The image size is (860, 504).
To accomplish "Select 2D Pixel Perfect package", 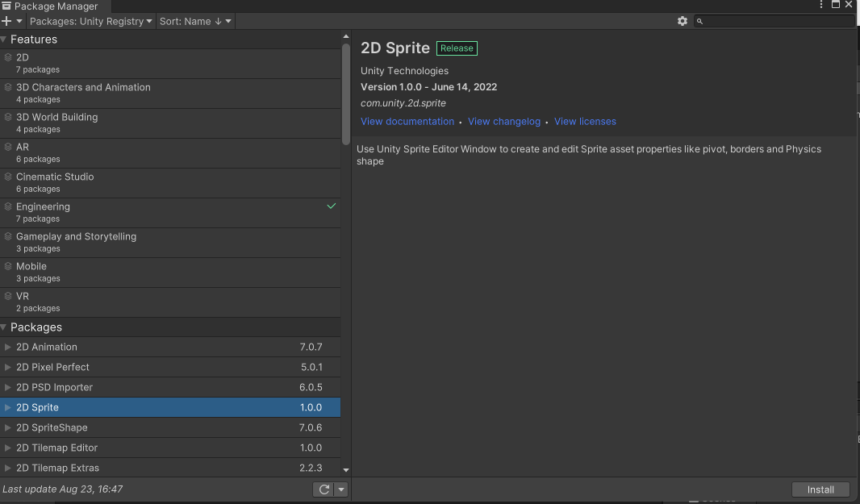I will click(x=170, y=367).
